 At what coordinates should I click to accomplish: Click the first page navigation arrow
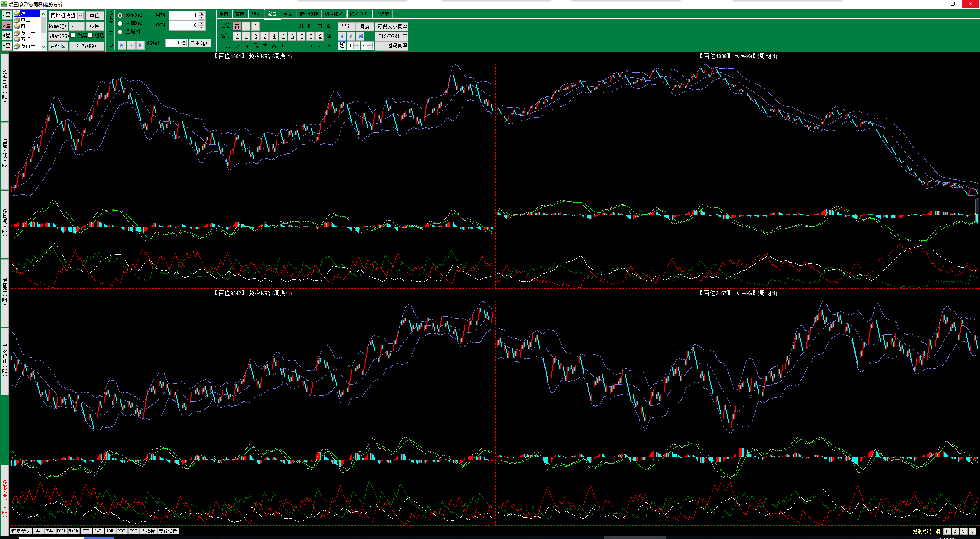pos(122,45)
